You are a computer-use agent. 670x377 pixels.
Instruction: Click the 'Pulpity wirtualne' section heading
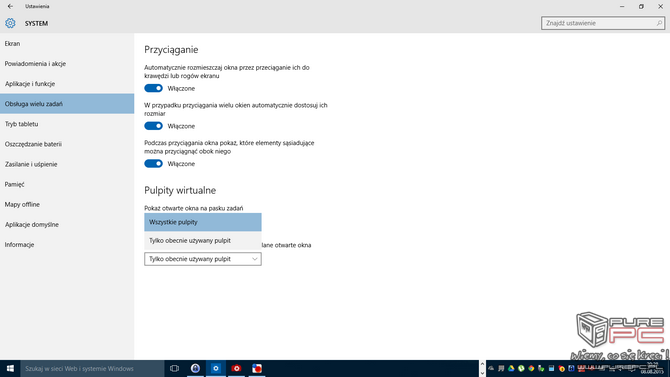pyautogui.click(x=180, y=190)
